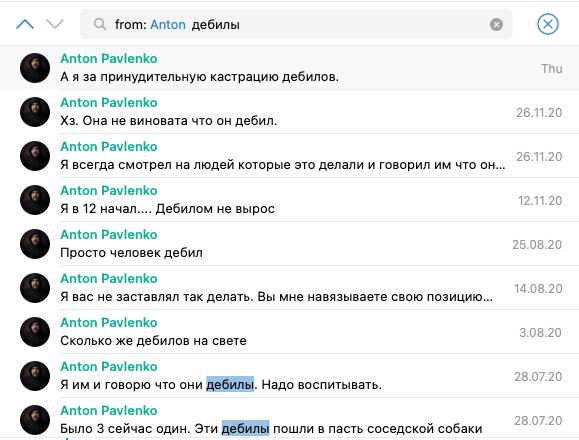Click the 14.08.20 date label
The width and height of the screenshot is (579, 440).
[x=538, y=288]
